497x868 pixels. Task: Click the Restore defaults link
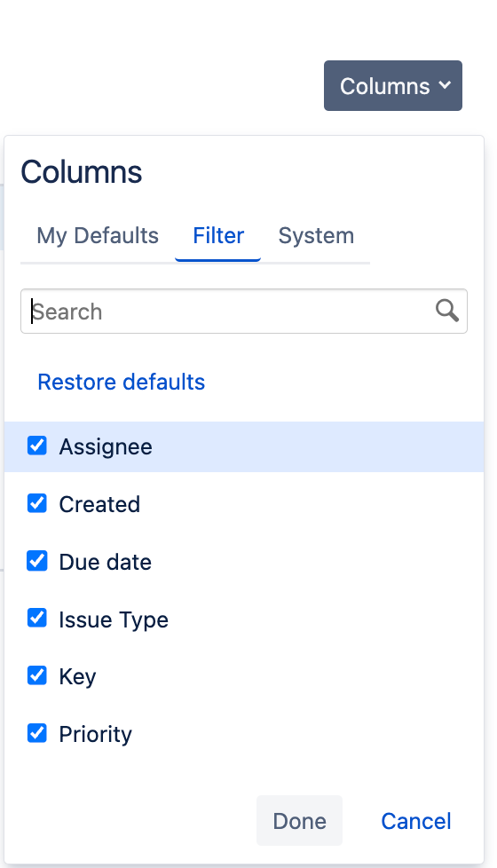pyautogui.click(x=122, y=382)
